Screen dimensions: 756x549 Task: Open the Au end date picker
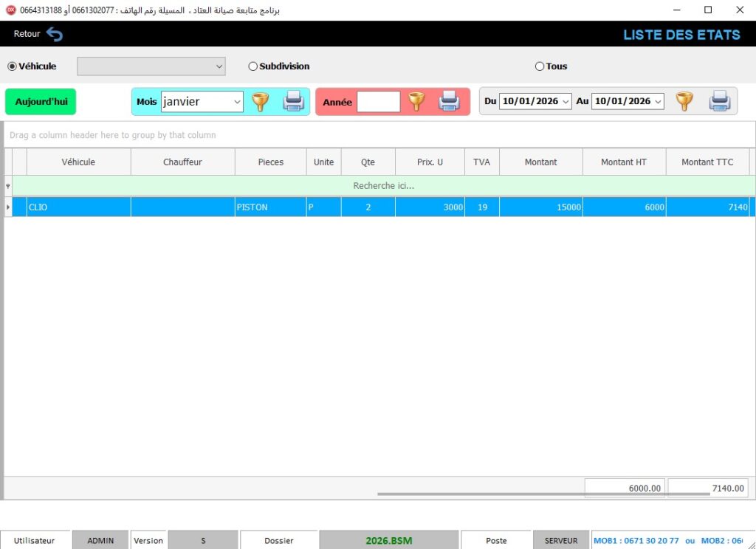tap(658, 102)
